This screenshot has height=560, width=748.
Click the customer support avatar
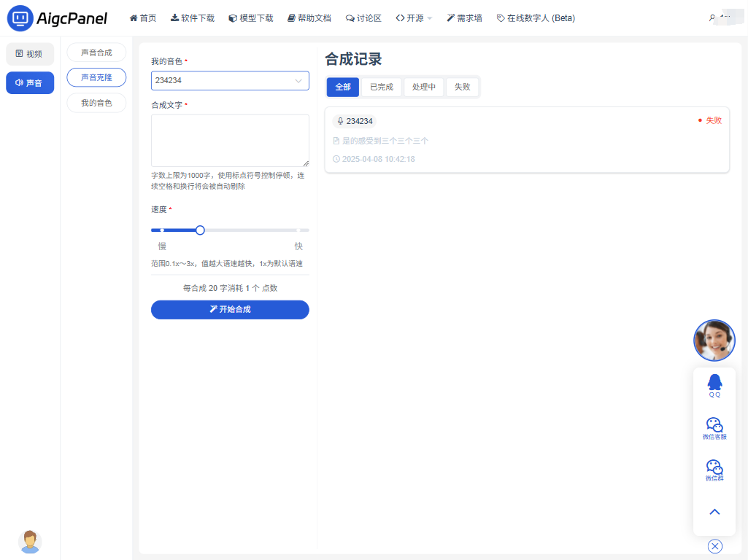[714, 341]
